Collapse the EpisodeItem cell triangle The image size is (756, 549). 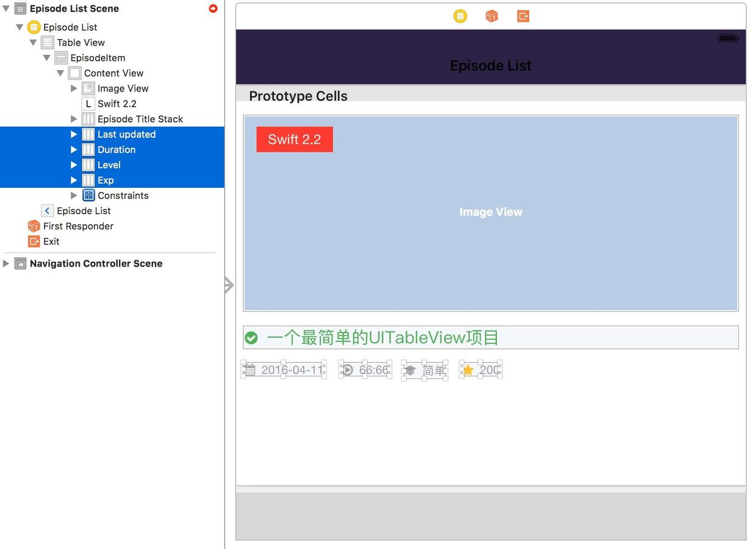pos(47,57)
